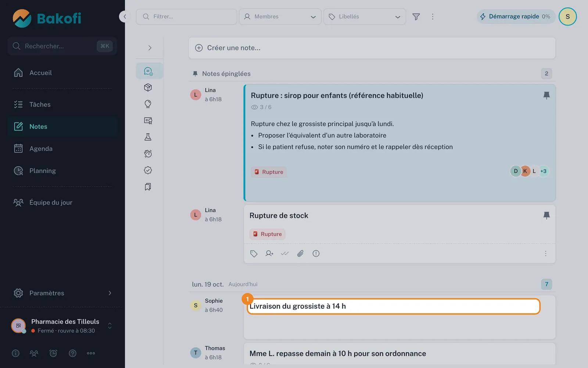Open the chat notes category icon
This screenshot has width=588, height=368.
148,71
